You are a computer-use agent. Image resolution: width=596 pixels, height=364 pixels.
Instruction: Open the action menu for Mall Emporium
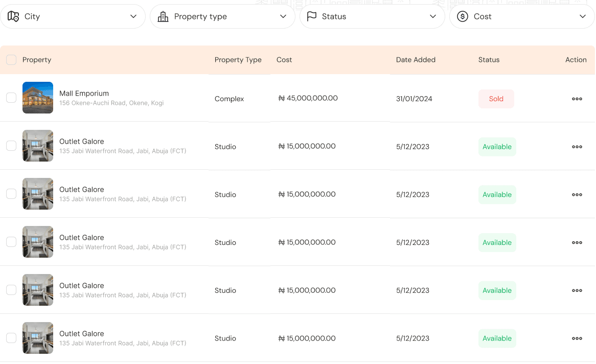pos(577,99)
